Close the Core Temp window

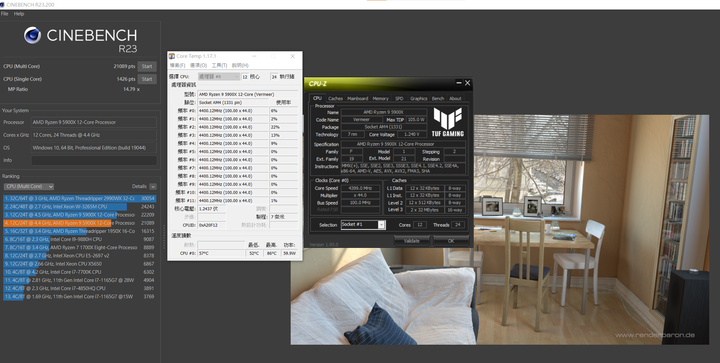tap(292, 56)
